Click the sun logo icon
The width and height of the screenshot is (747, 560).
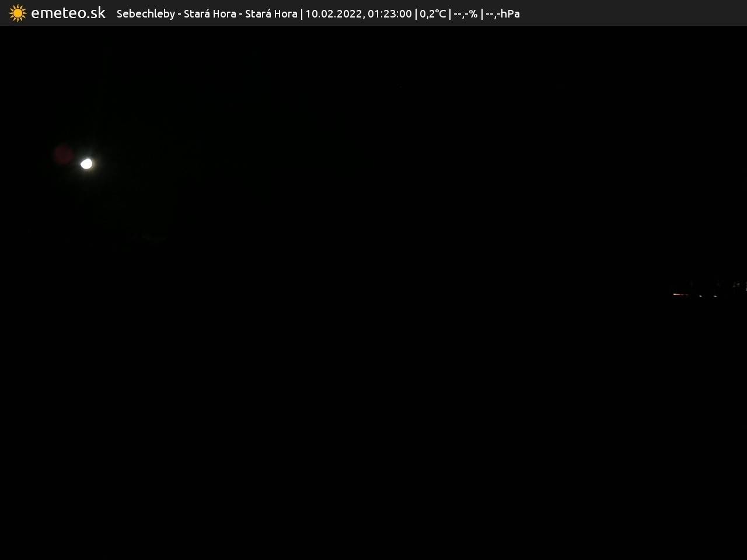[x=18, y=13]
